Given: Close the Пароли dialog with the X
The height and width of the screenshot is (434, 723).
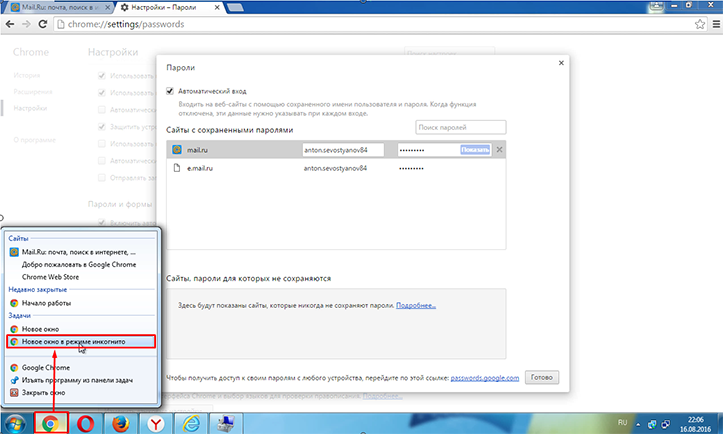Looking at the screenshot, I should (x=561, y=63).
